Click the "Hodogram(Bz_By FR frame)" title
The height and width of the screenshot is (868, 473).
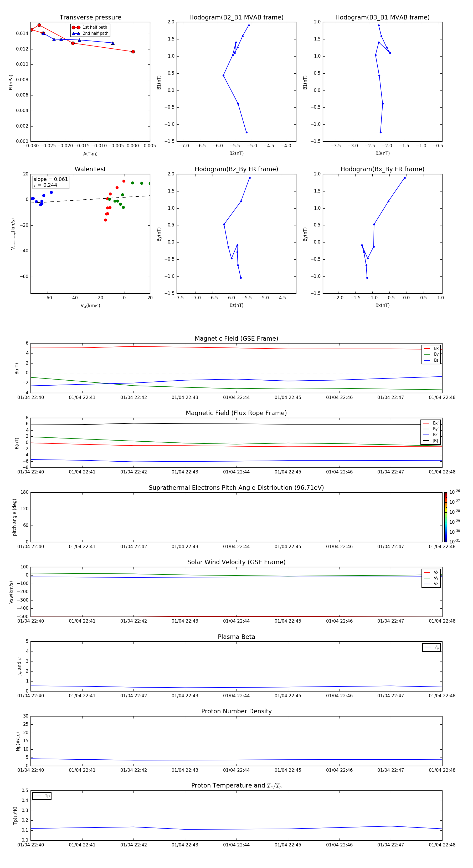pyautogui.click(x=236, y=169)
